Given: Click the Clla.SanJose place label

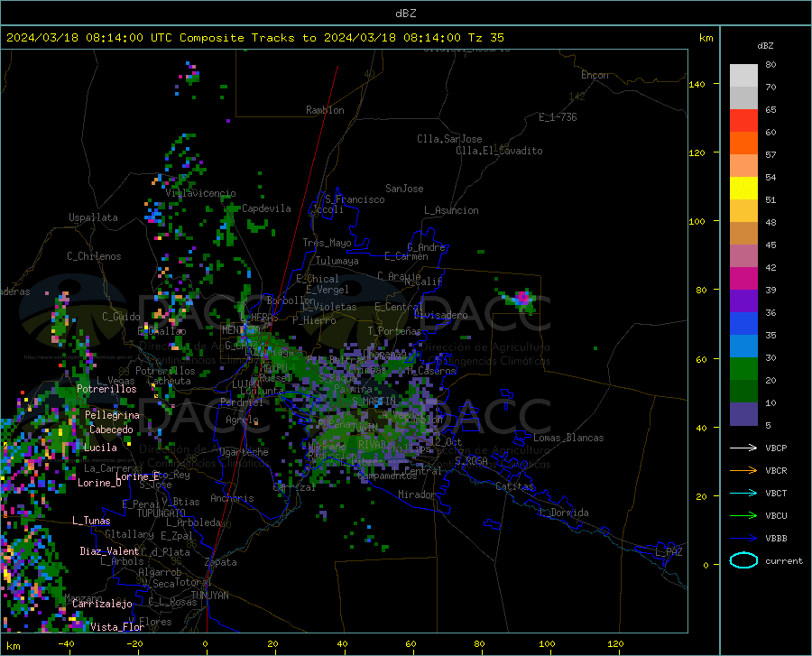Looking at the screenshot, I should (449, 139).
